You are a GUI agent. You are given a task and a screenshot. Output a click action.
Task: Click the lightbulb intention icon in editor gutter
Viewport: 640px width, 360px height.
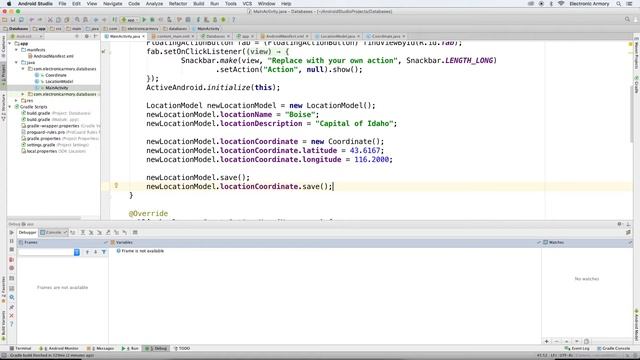116,186
